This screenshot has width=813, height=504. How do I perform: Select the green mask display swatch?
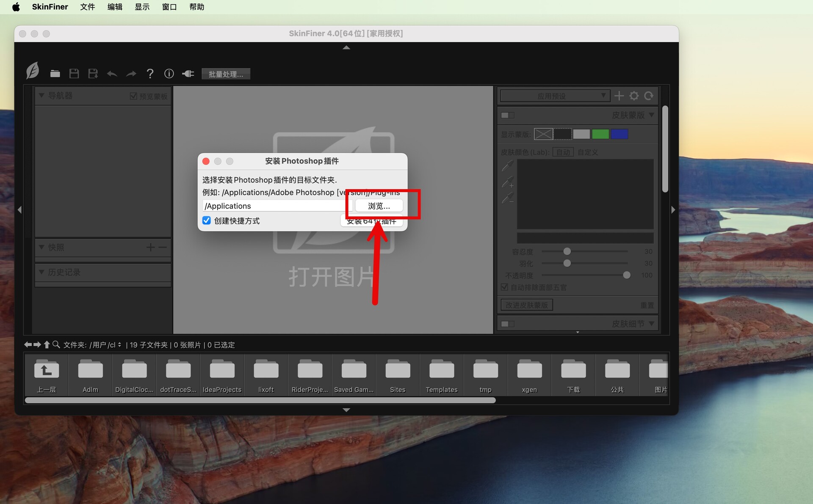(x=600, y=135)
